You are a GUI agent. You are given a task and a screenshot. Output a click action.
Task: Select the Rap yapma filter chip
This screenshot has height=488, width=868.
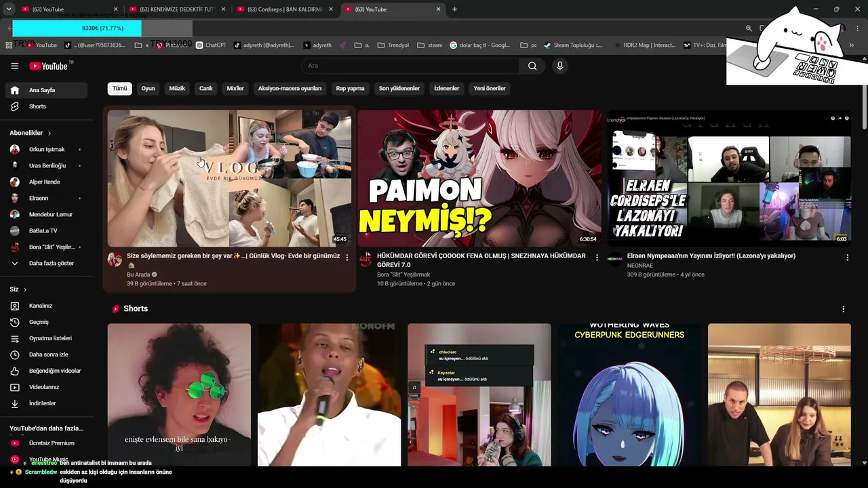tap(350, 89)
